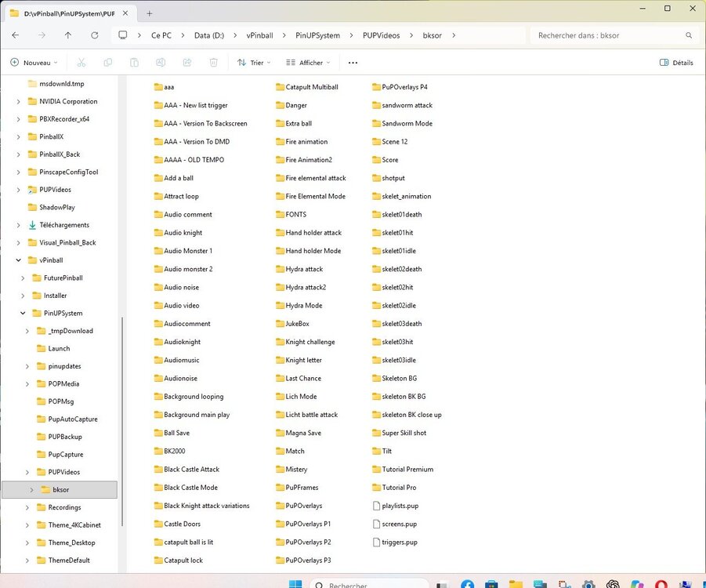Expand the Recordings tree node
This screenshot has height=588, width=706.
(x=27, y=507)
